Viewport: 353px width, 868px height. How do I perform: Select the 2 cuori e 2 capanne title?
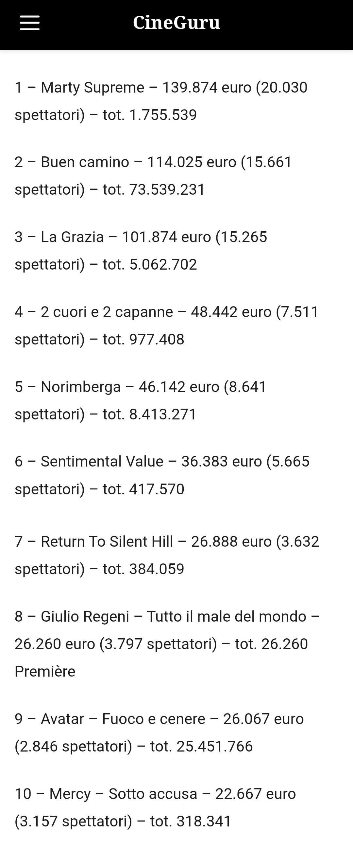[107, 312]
